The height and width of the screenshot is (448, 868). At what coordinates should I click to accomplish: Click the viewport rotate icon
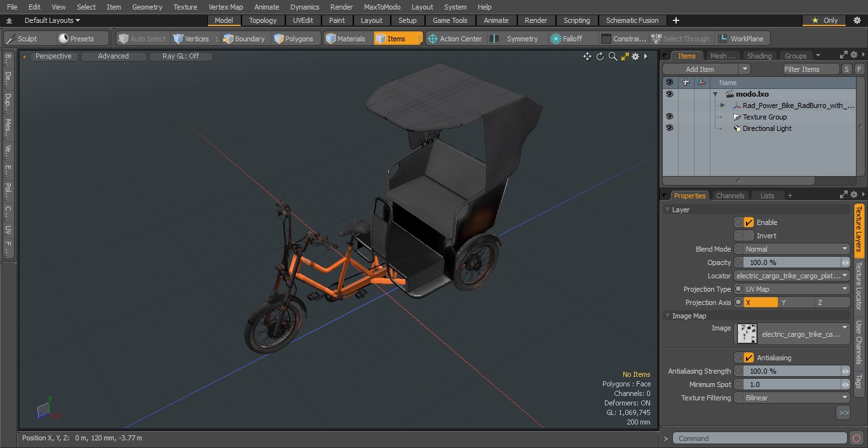600,57
